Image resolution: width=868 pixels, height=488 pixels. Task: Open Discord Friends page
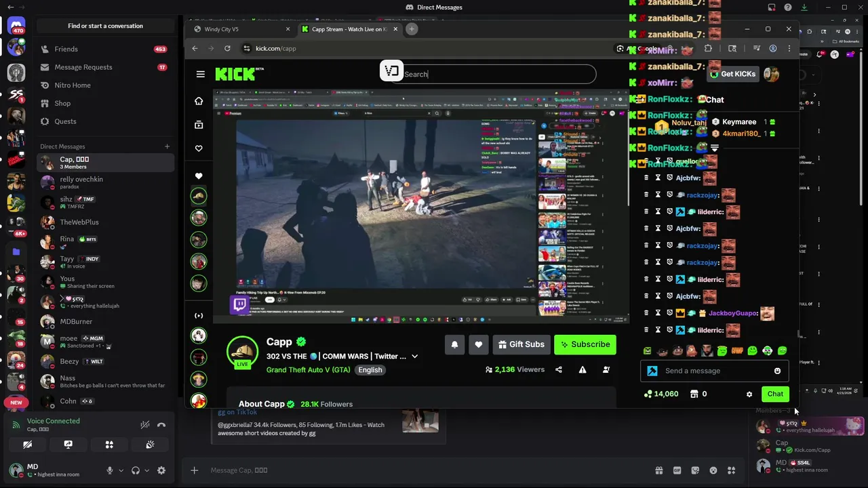105,49
